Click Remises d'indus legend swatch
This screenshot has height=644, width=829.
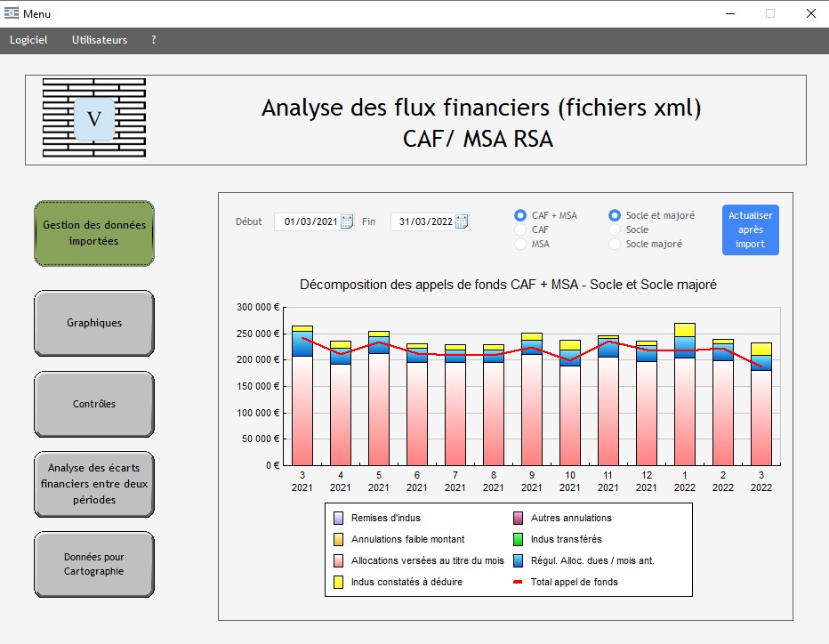pyautogui.click(x=338, y=519)
